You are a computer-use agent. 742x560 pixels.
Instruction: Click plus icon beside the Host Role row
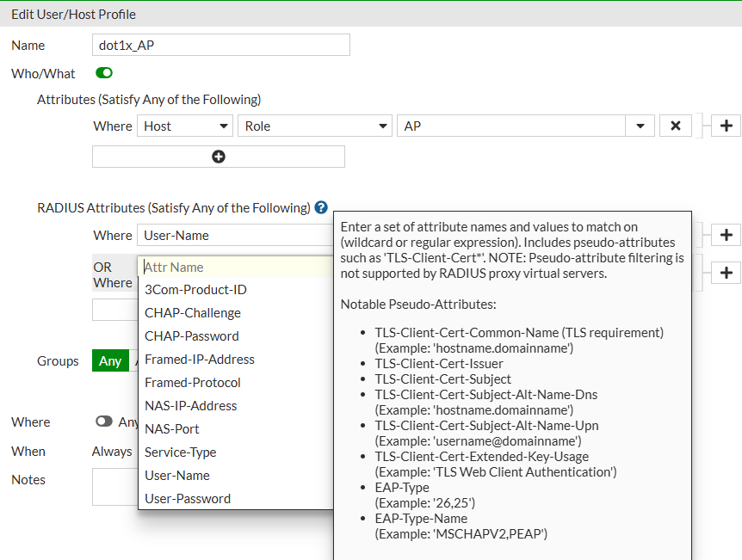click(726, 126)
